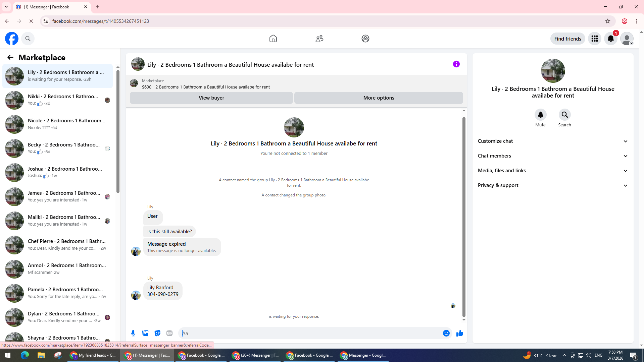
Task: Click the chat list scrollbar
Action: 118,131
